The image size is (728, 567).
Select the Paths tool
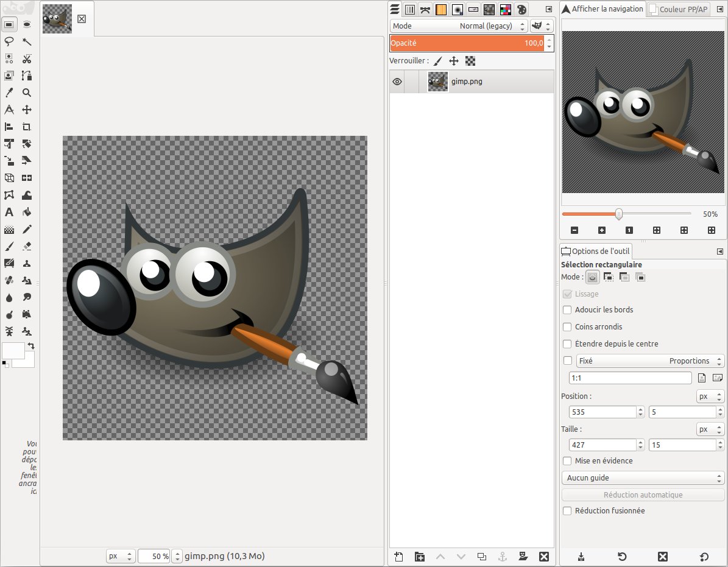(x=27, y=76)
